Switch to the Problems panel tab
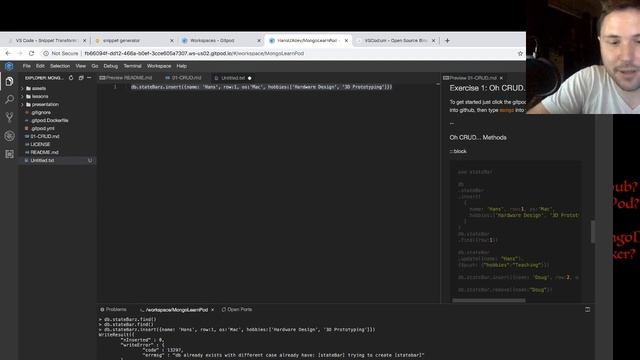 click(114, 310)
